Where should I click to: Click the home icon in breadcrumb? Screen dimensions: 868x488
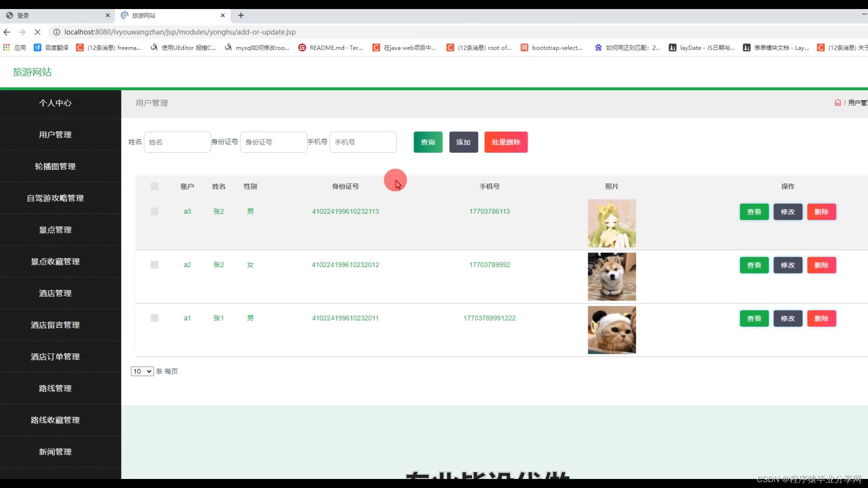point(837,103)
